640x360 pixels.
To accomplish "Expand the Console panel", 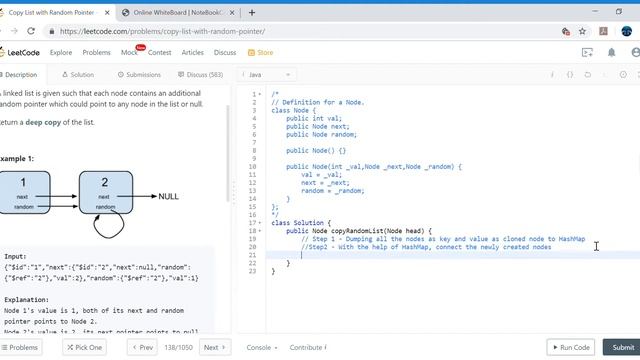I will [x=262, y=347].
